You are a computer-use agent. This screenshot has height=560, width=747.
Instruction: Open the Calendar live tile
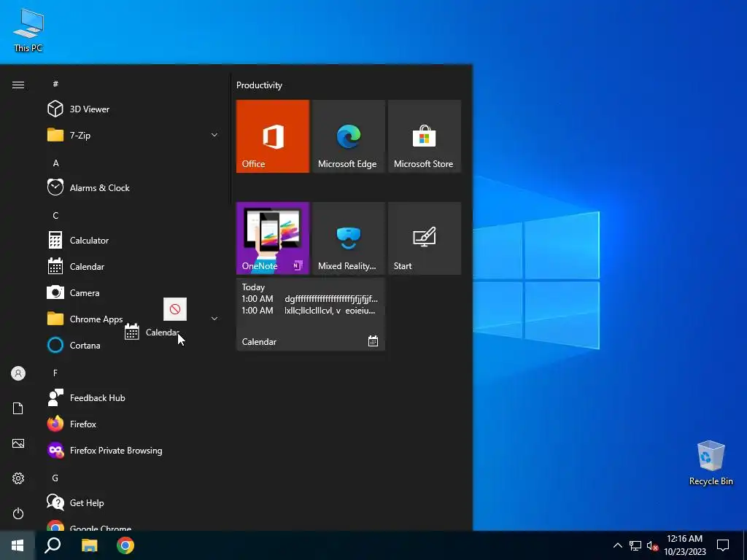click(x=311, y=314)
